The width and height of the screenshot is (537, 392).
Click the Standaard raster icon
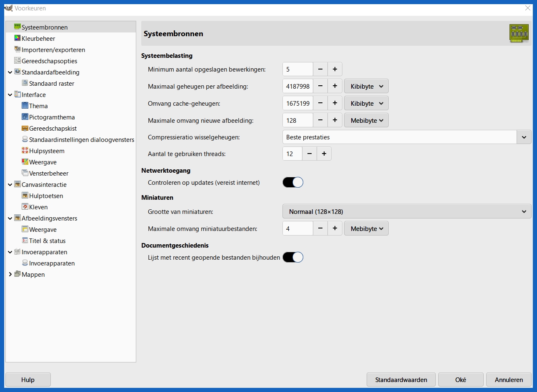pyautogui.click(x=25, y=83)
